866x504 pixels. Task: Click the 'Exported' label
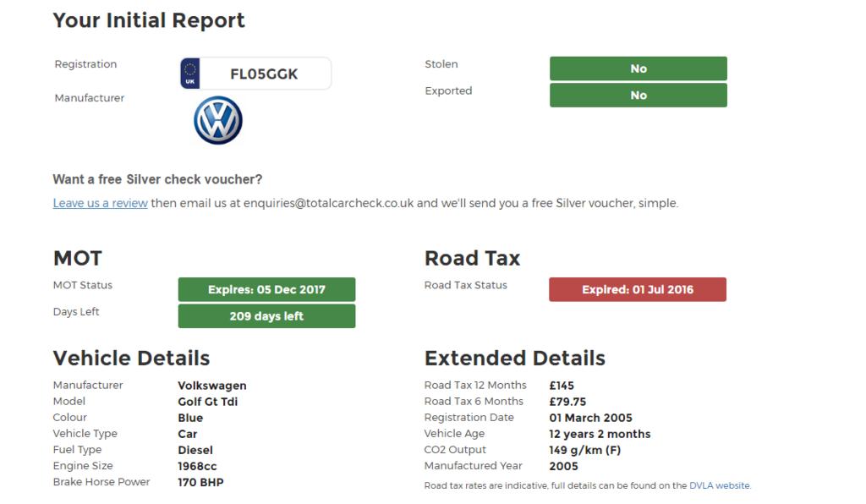(x=448, y=90)
